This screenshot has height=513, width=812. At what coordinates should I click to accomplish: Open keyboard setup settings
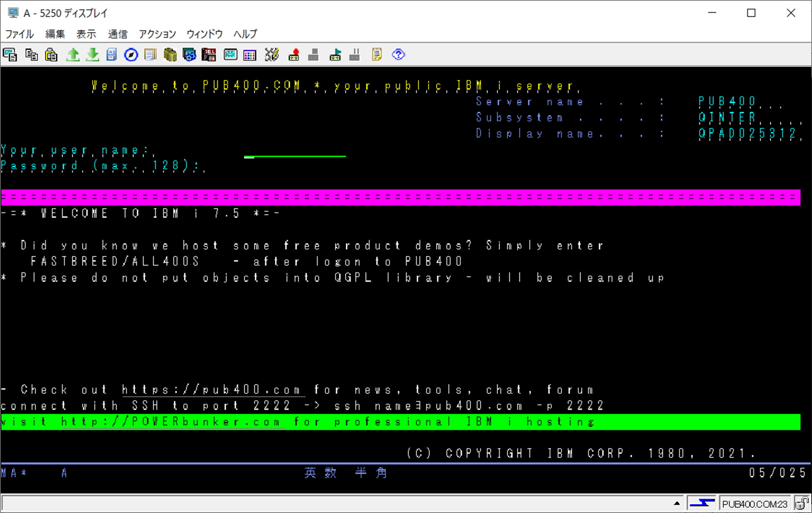[x=272, y=55]
